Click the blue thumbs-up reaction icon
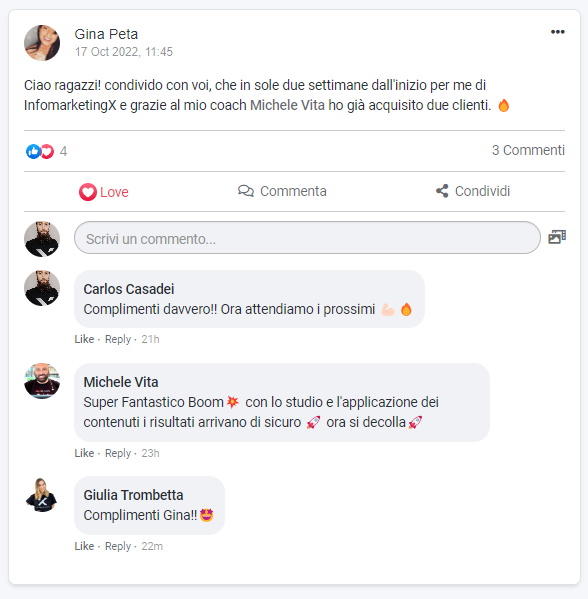The height and width of the screenshot is (599, 588). click(x=33, y=152)
